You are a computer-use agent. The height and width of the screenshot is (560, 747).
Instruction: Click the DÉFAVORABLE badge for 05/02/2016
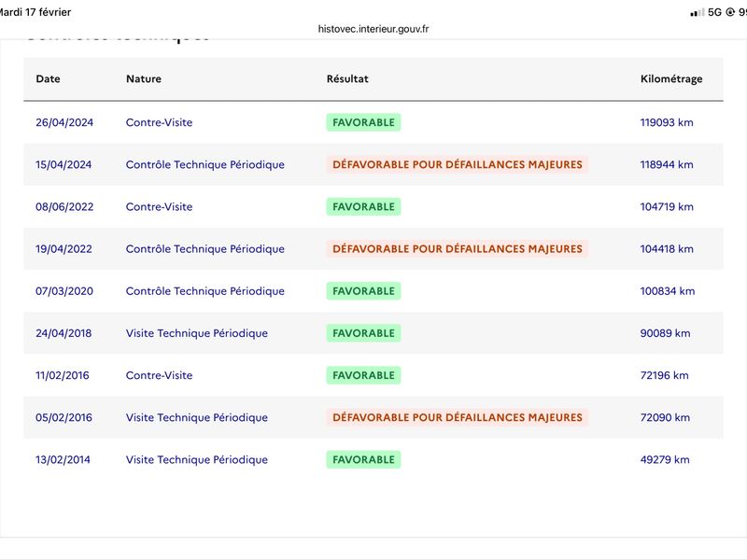[x=457, y=418]
